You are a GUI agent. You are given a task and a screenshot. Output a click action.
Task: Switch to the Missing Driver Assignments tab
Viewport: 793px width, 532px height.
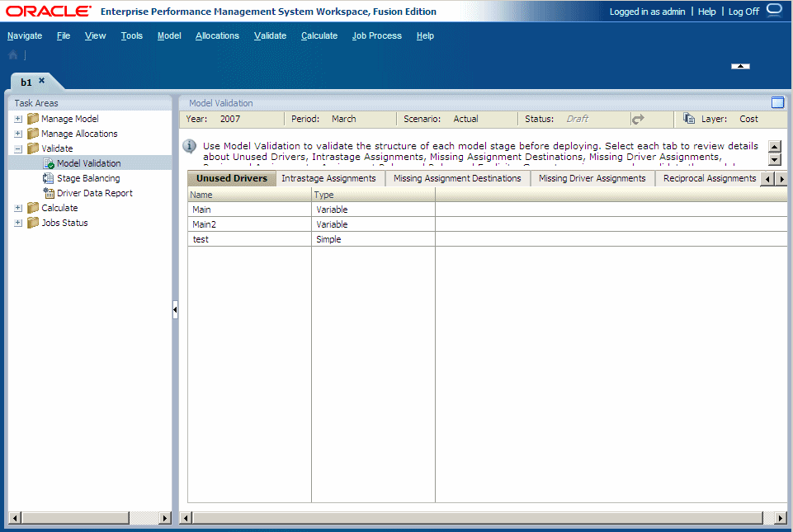(592, 178)
